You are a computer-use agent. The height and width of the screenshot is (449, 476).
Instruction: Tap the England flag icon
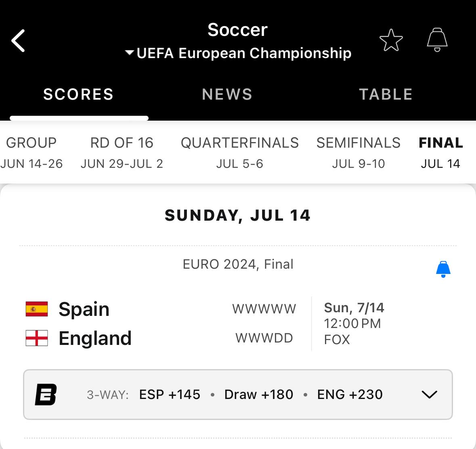37,338
